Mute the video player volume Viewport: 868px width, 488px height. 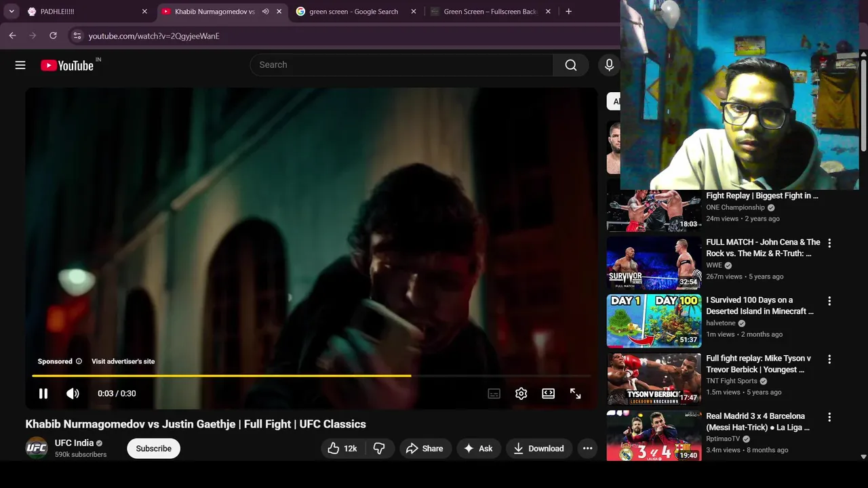pos(73,394)
